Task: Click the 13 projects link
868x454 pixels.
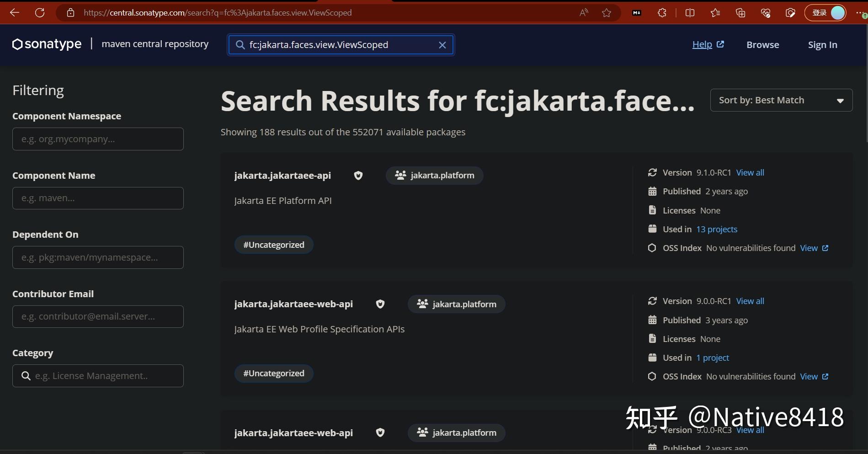Action: [716, 229]
